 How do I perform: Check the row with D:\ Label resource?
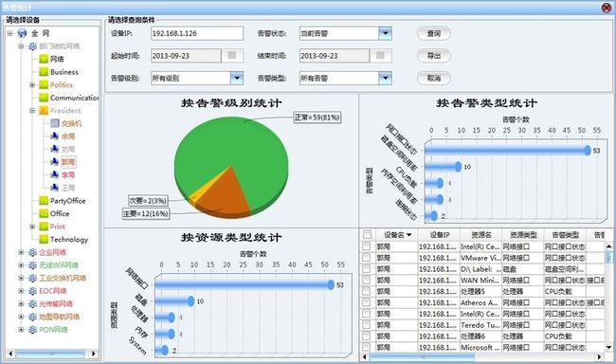coord(366,269)
